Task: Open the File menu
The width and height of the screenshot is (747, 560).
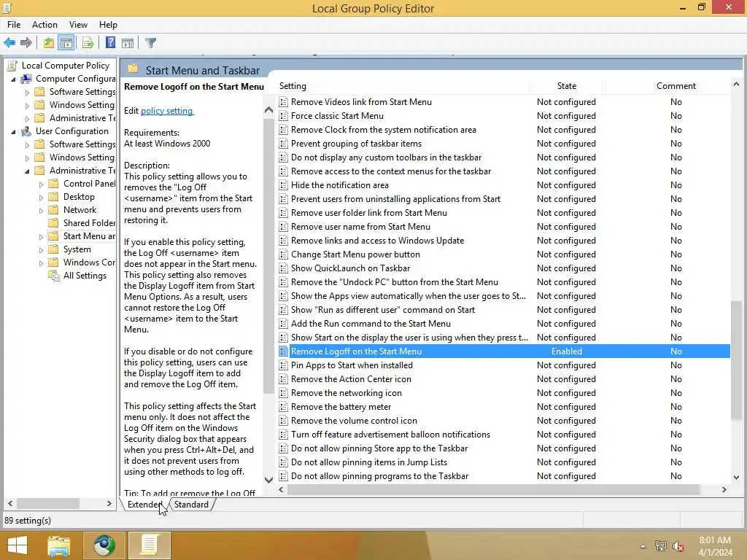Action: tap(14, 25)
